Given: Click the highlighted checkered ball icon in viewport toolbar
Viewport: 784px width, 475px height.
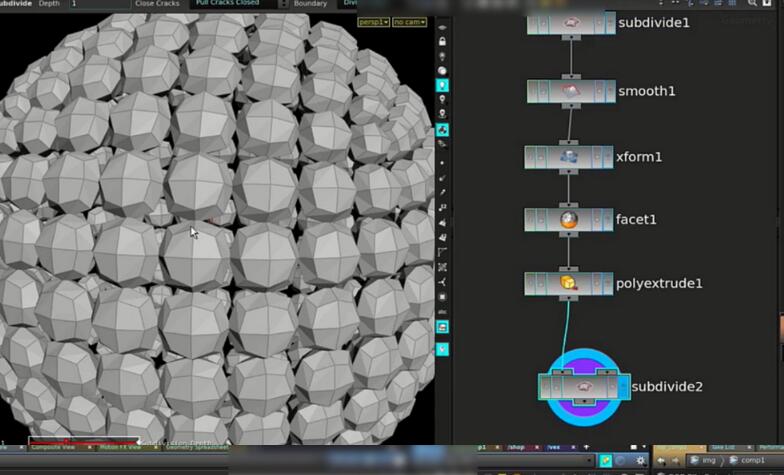Looking at the screenshot, I should click(442, 130).
